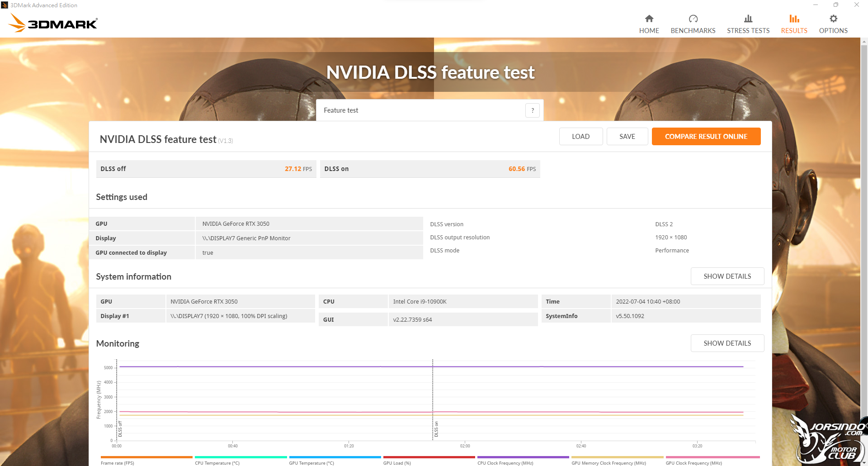This screenshot has width=868, height=466.
Task: Toggle GPU Load (%) legend swatch
Action: [429, 457]
